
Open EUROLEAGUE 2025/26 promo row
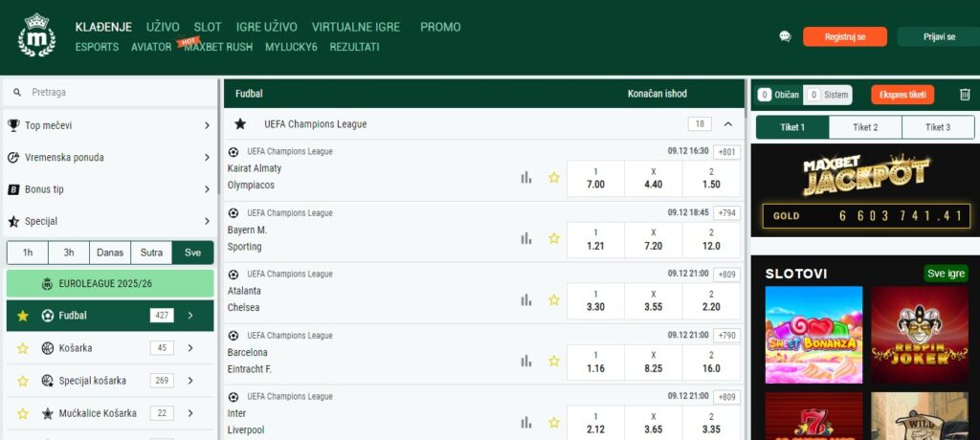coord(110,284)
